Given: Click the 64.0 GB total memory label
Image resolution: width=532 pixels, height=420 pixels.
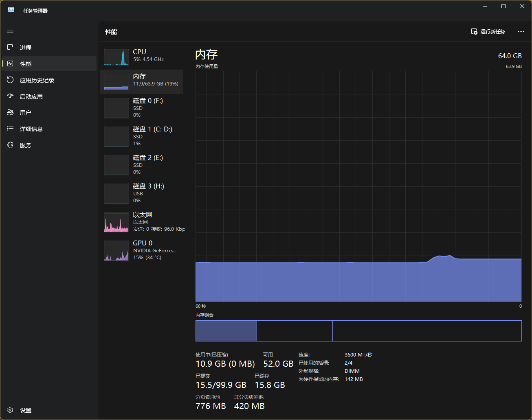Looking at the screenshot, I should pyautogui.click(x=510, y=56).
